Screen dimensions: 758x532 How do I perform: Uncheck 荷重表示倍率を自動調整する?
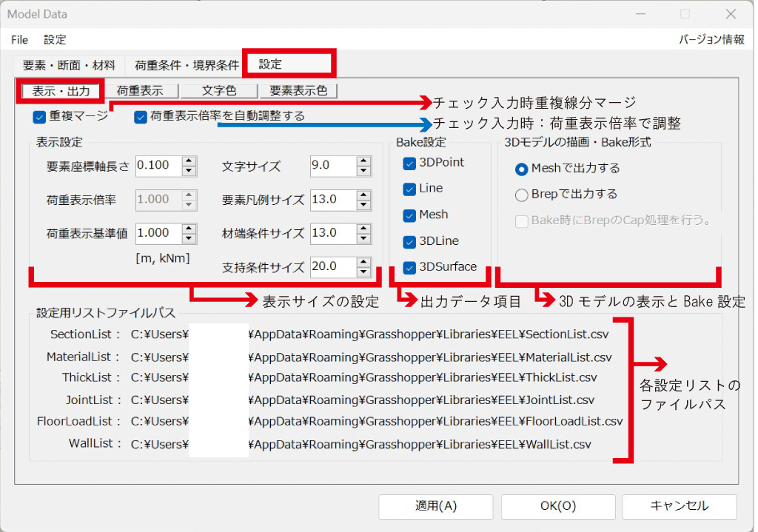point(141,116)
